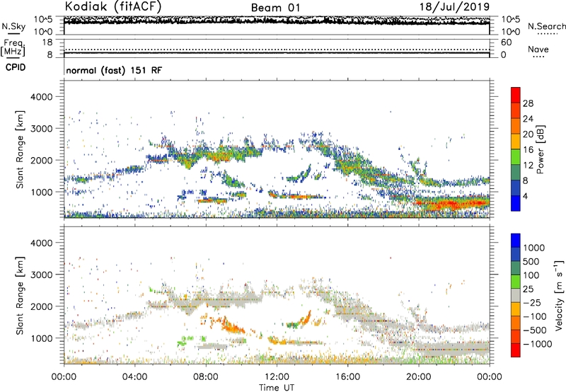This screenshot has width=566, height=392.
Task: Click the "normal (fast) 151 RF" text
Action: 114,70
